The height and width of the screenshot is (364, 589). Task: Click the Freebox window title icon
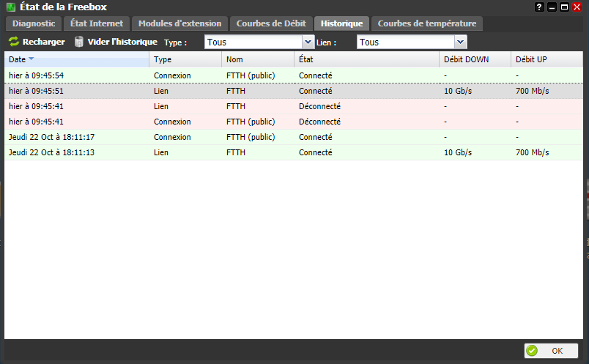tap(11, 7)
